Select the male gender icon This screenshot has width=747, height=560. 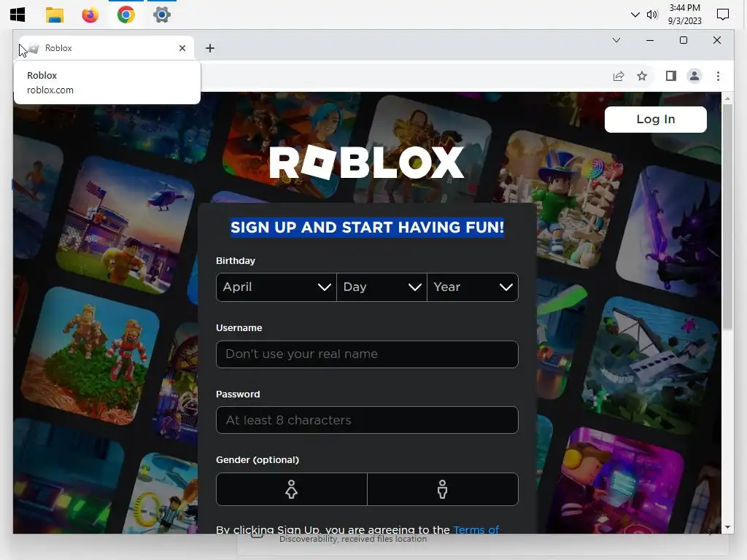443,489
